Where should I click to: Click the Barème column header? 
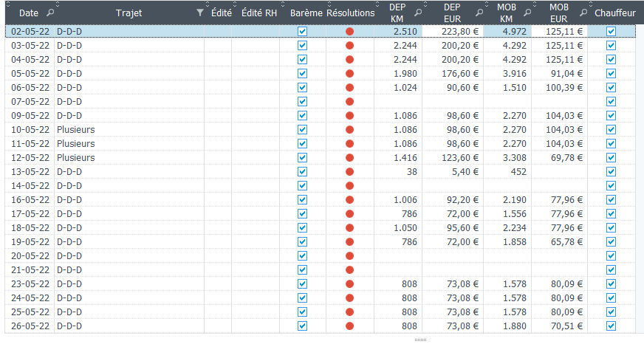point(305,13)
